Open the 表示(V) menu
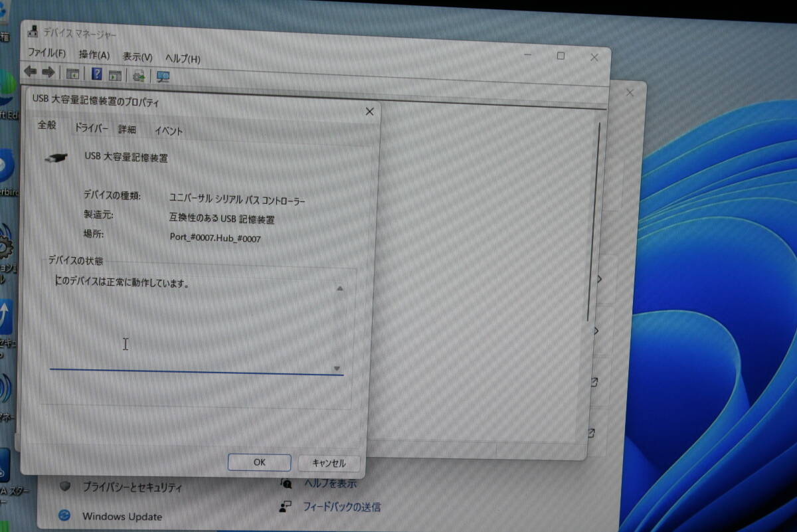This screenshot has height=532, width=797. [x=137, y=57]
